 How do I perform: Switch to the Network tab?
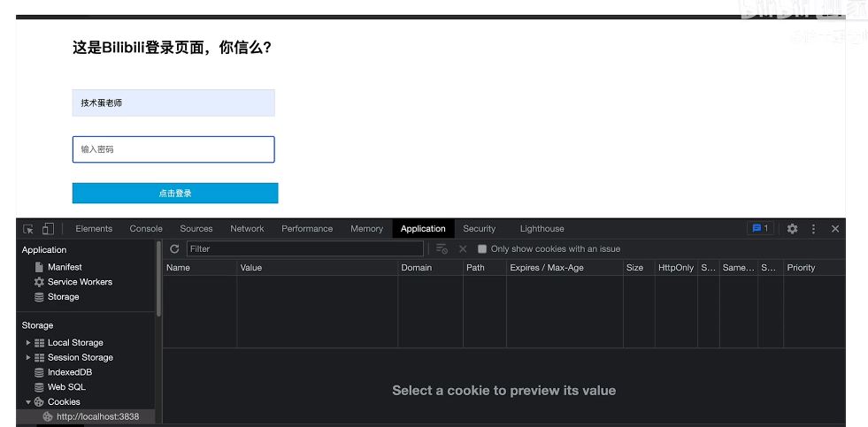pos(247,228)
